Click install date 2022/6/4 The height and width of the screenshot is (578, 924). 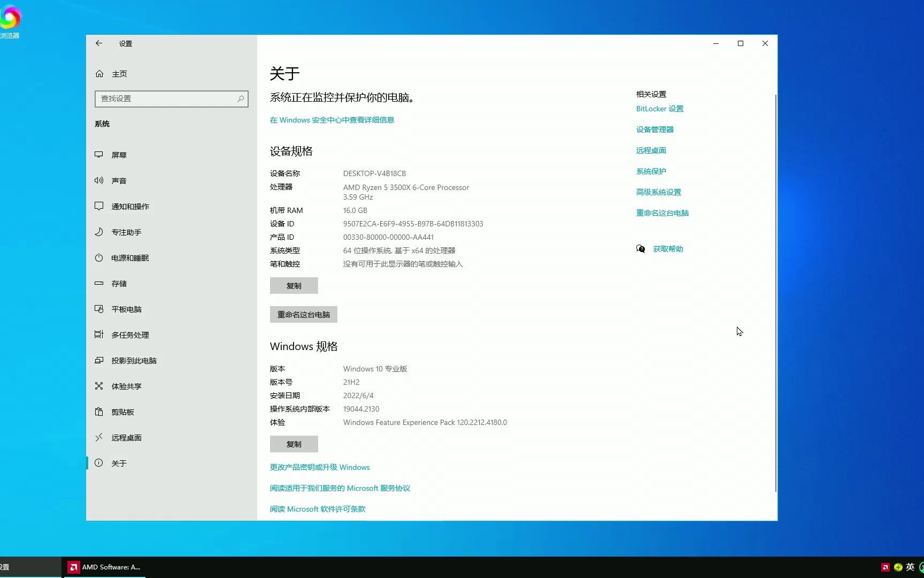[358, 396]
